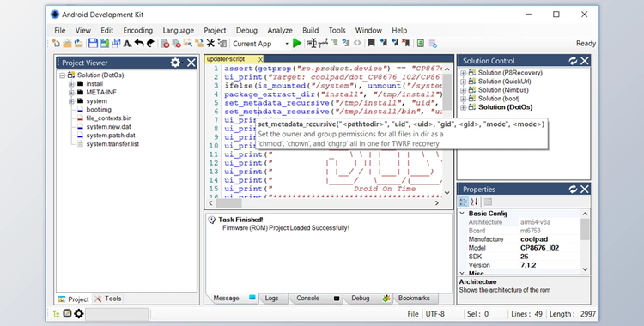Expand Solution (QuickUrl) in Solution Control

click(x=464, y=81)
